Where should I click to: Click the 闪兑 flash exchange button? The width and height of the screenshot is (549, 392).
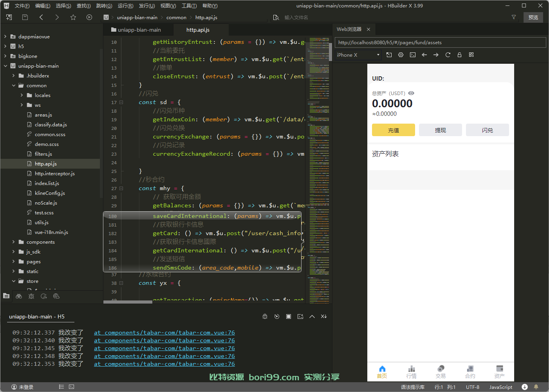point(488,130)
